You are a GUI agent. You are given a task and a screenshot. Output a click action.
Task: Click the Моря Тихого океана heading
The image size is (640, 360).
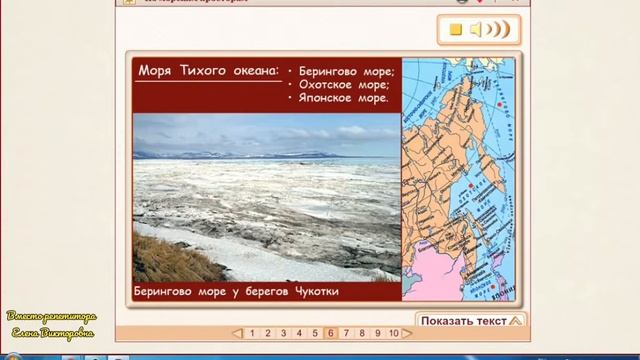pyautogui.click(x=209, y=71)
